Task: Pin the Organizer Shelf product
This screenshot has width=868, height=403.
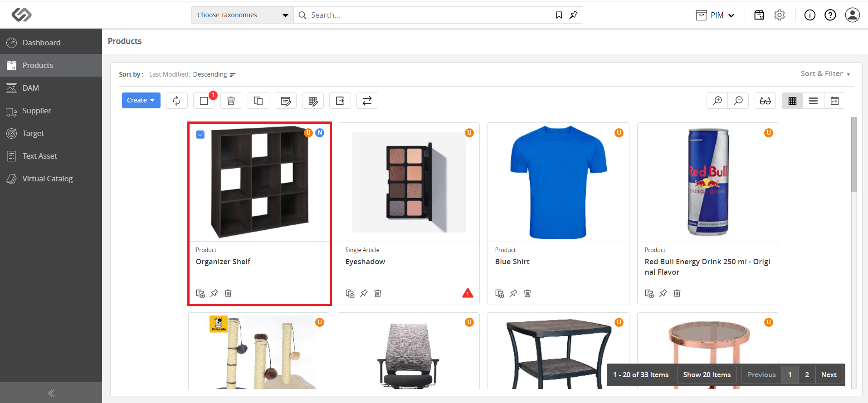Action: (x=215, y=293)
